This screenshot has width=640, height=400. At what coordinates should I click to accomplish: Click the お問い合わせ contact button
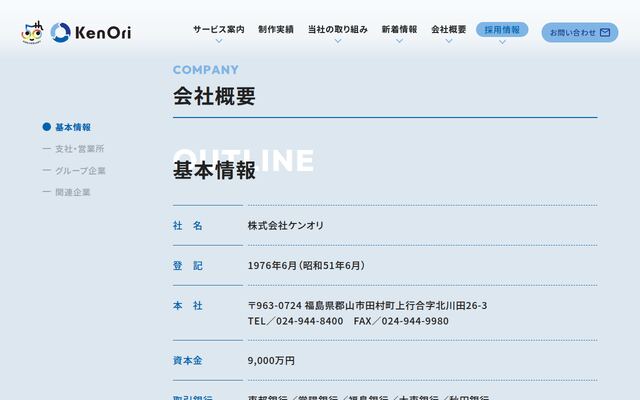tap(580, 33)
